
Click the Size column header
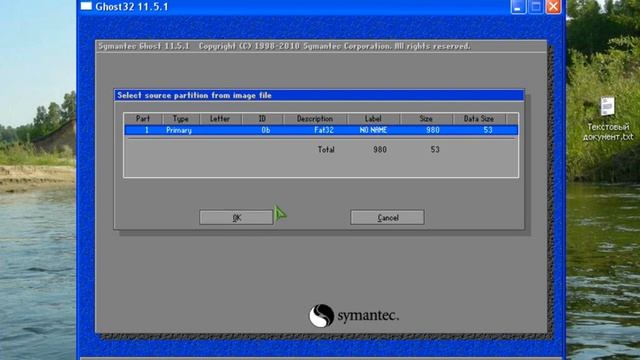pos(426,119)
